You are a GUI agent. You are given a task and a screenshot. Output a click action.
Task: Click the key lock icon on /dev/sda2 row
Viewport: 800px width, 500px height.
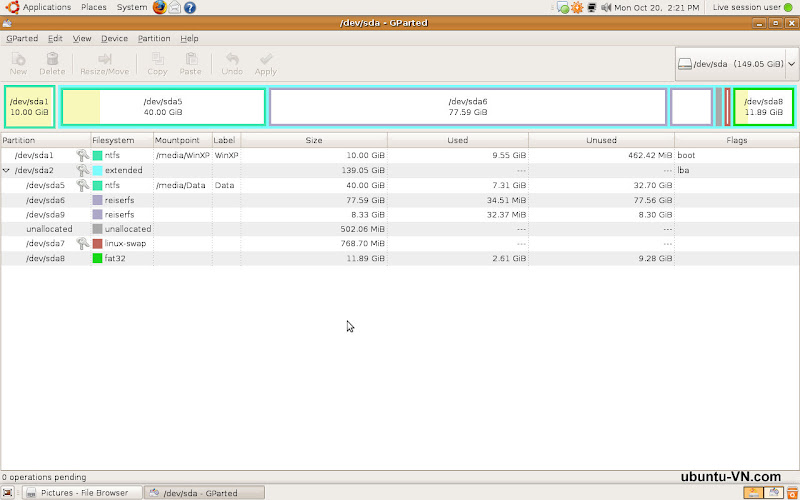point(83,170)
